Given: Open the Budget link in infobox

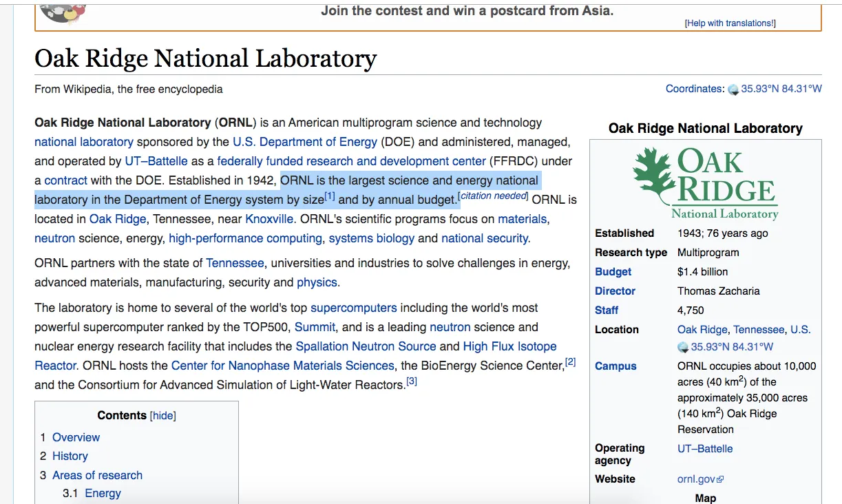Looking at the screenshot, I should click(x=613, y=272).
